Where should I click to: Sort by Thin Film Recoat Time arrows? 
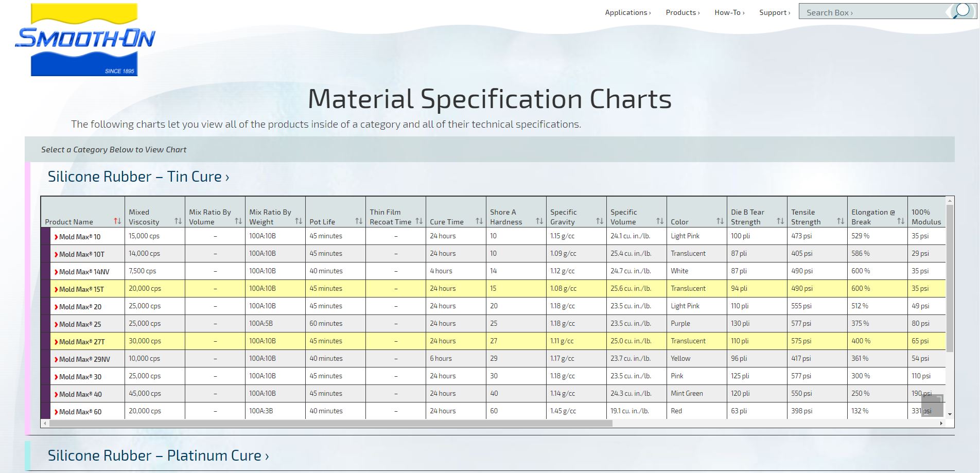point(419,221)
